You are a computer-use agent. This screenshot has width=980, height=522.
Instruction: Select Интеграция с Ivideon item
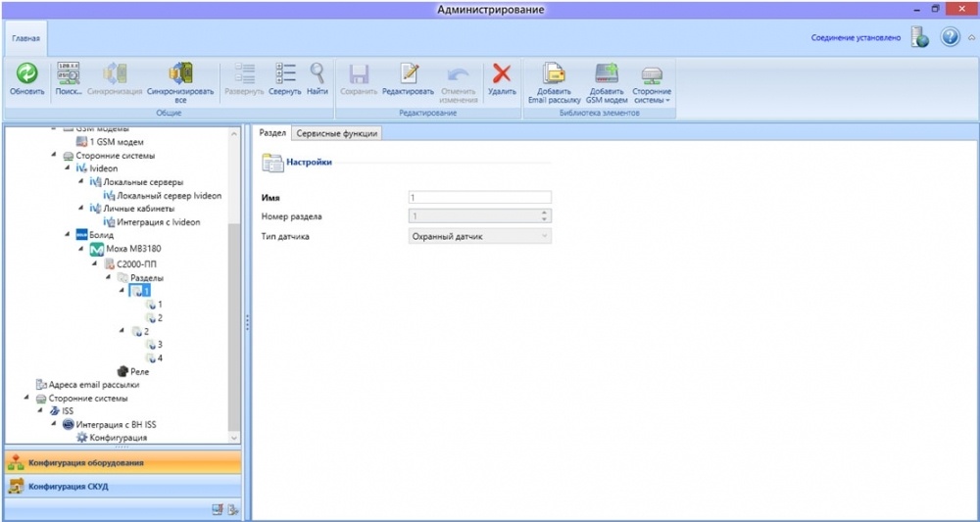tap(152, 221)
